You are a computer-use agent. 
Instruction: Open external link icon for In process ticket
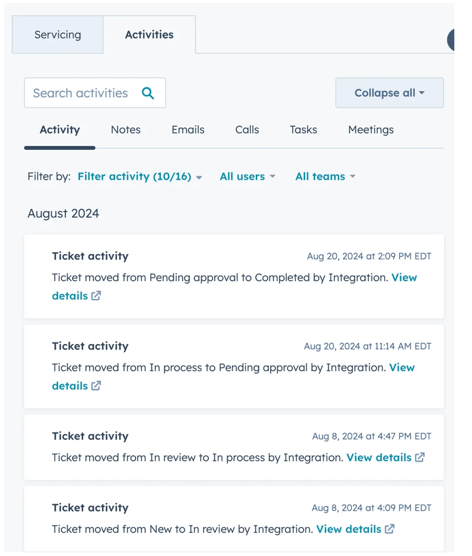pyautogui.click(x=420, y=457)
